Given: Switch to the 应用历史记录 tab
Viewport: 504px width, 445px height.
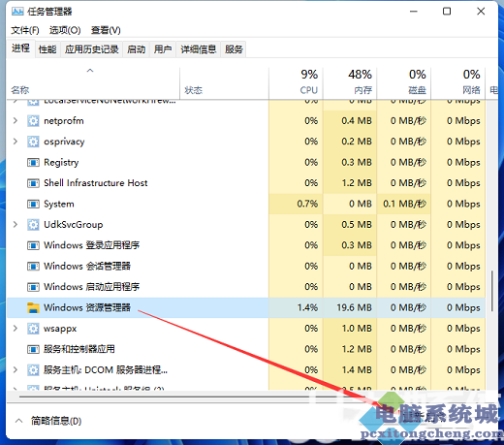Looking at the screenshot, I should (x=92, y=49).
